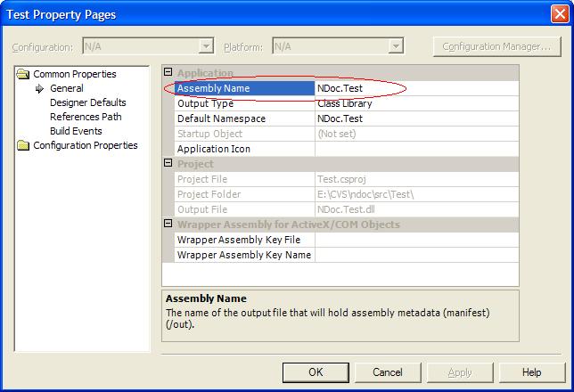Collapse Wrapper Assembly for ActiveX/COM Objects category
Viewport: 574px width, 392px height.
pos(168,224)
